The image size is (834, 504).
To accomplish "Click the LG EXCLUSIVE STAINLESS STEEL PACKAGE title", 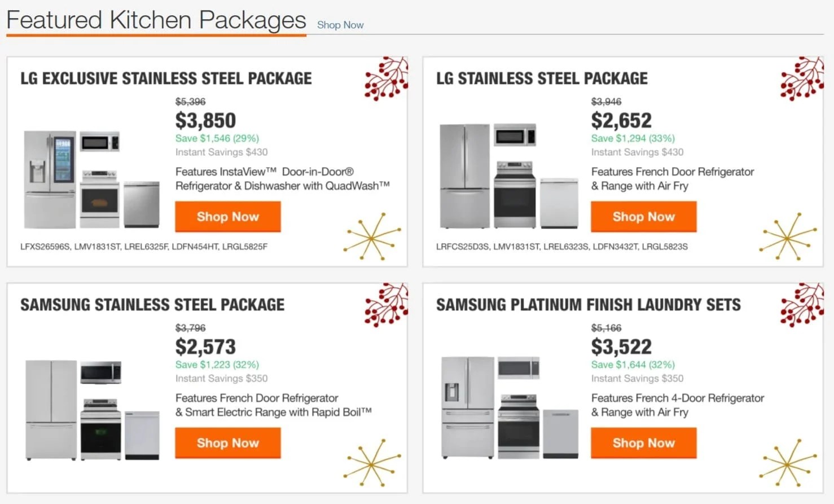I will pyautogui.click(x=166, y=78).
